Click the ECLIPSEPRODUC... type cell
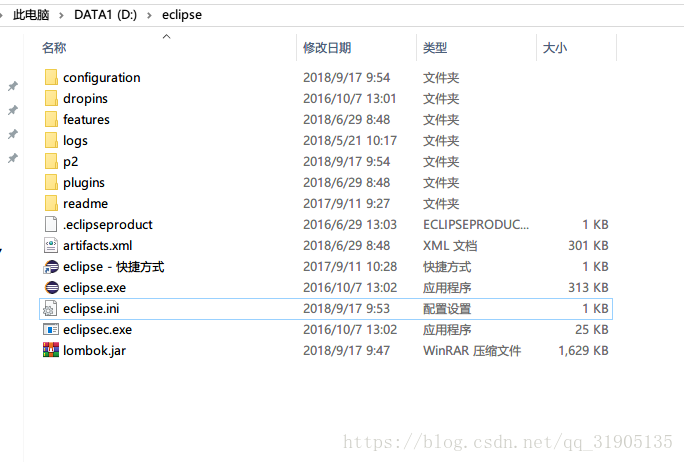The width and height of the screenshot is (684, 462). pyautogui.click(x=476, y=225)
